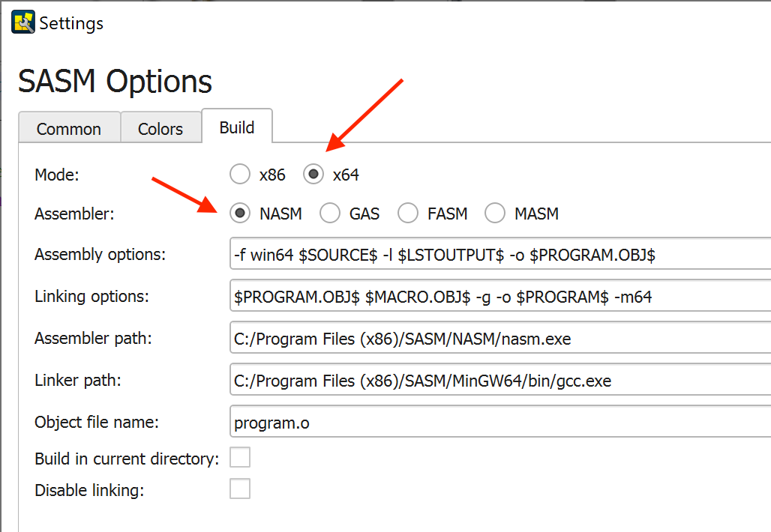
Task: Choose GAS as the assembler
Action: coord(330,214)
